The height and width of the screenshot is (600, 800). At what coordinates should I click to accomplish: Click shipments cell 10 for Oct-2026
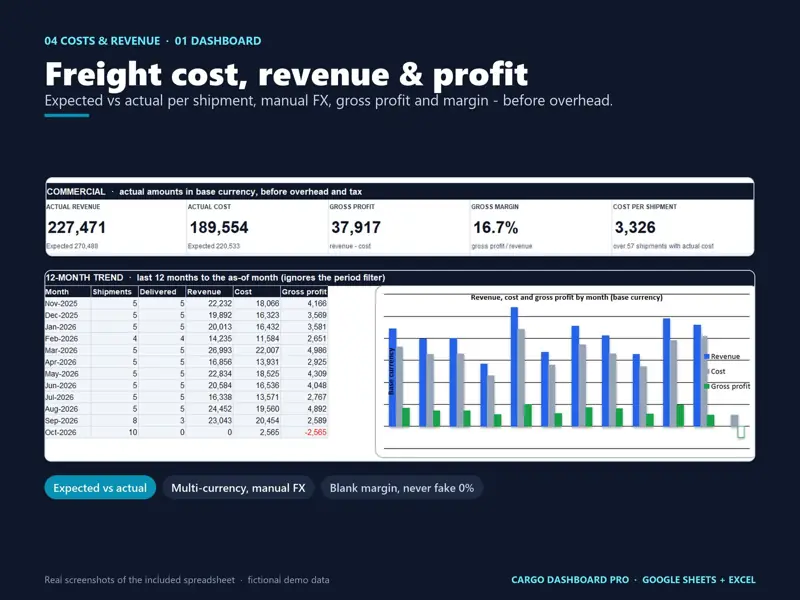click(115, 433)
